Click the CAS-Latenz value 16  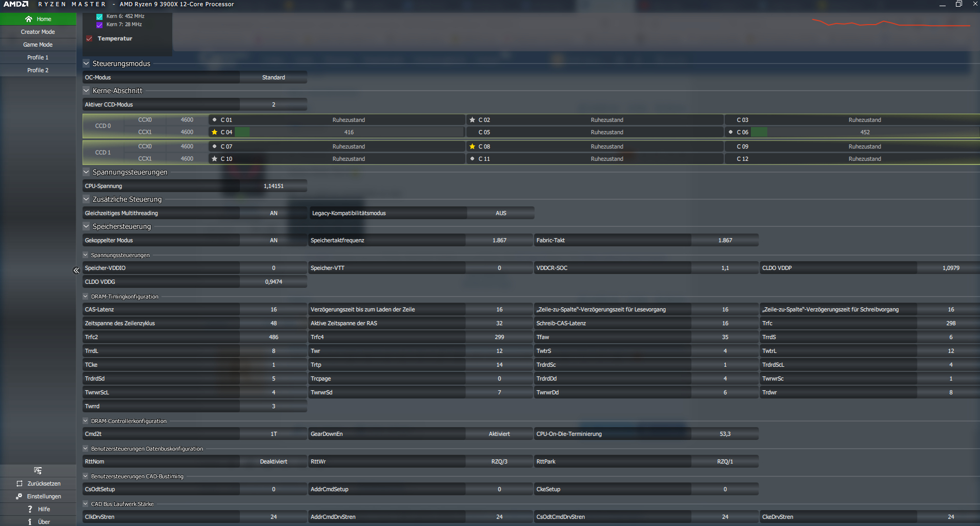274,309
